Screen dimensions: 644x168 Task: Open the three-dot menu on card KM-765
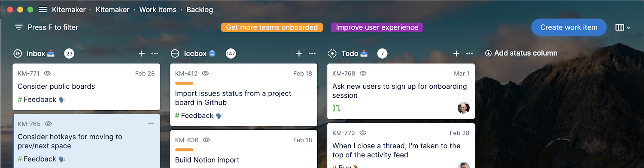[151, 123]
